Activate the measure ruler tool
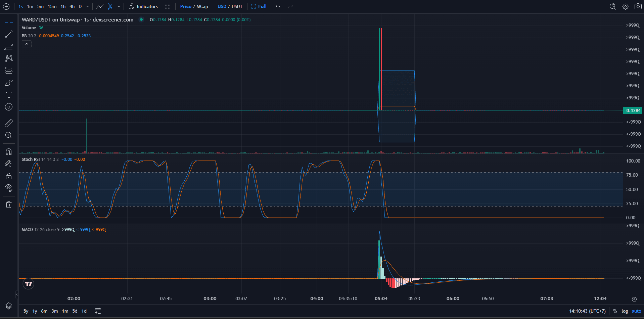Viewport: 644px width, 319px height. point(9,123)
